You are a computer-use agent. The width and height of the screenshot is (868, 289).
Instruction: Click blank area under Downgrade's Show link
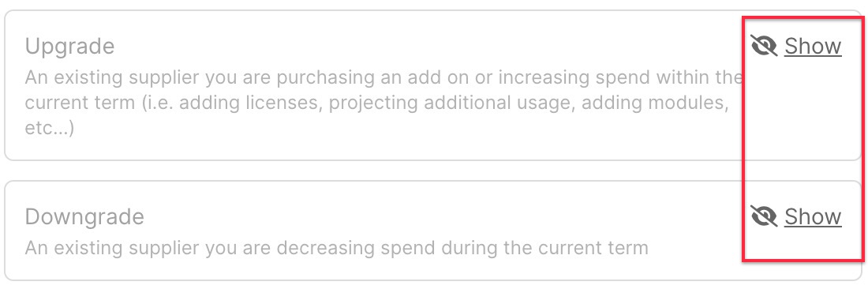803,245
